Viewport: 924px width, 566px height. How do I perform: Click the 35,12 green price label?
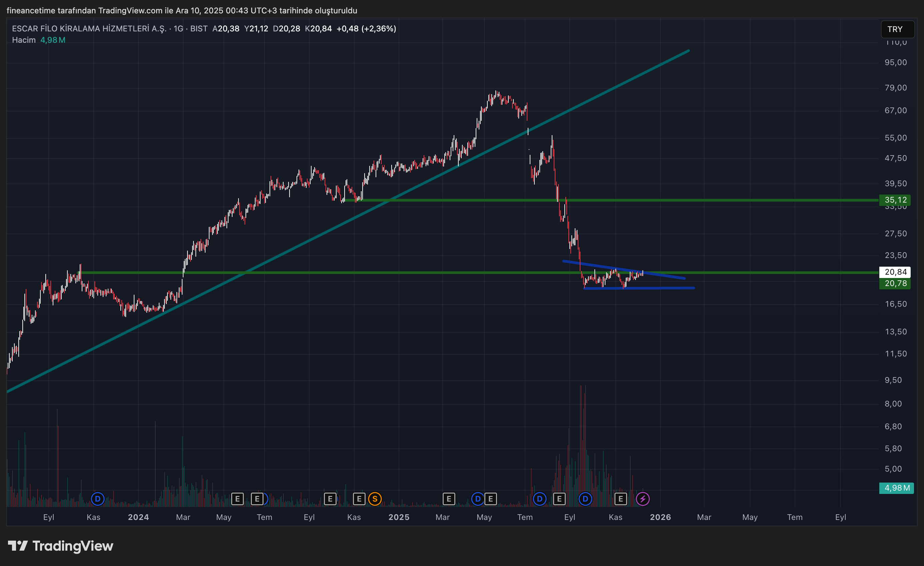895,200
